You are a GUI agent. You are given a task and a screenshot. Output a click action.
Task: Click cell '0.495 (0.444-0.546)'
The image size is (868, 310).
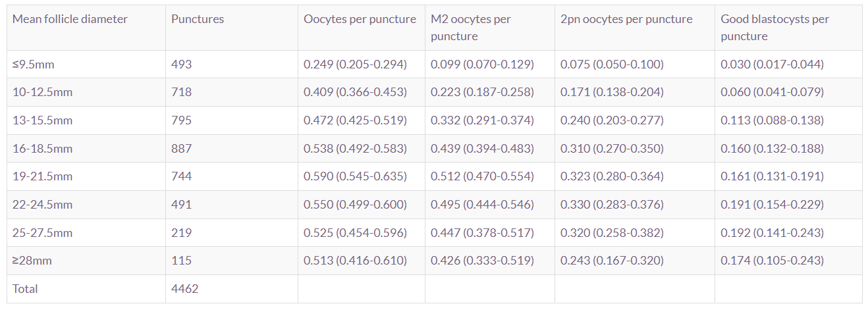tap(482, 205)
